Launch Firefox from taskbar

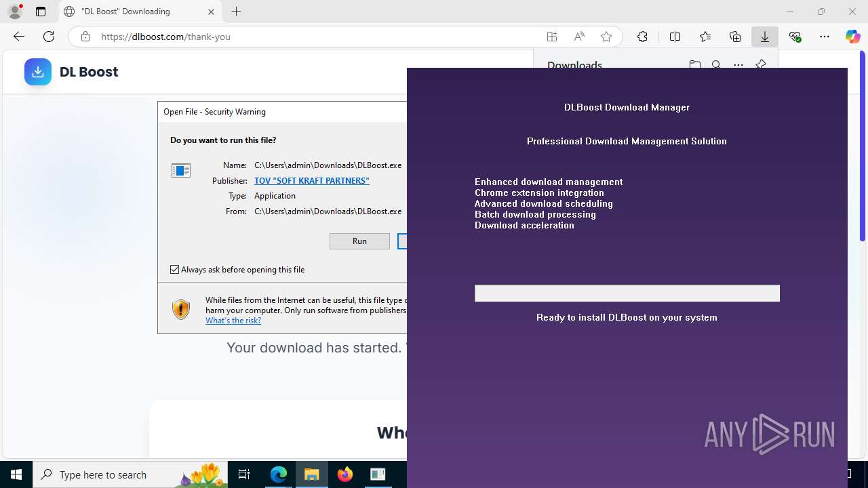[345, 474]
